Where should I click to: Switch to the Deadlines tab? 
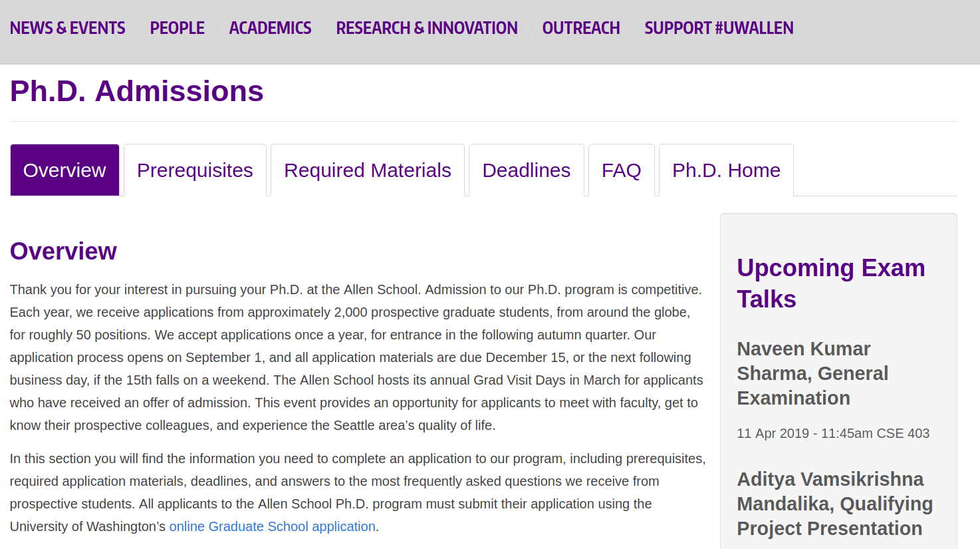[x=527, y=170]
